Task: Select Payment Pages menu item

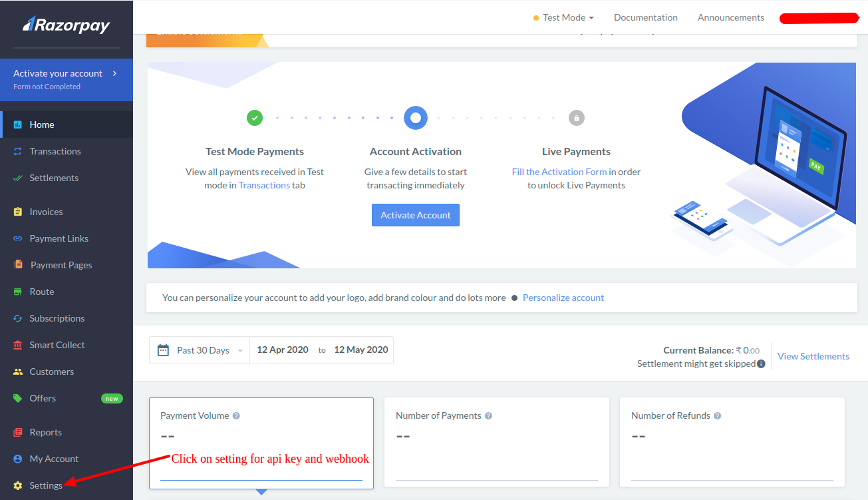Action: point(67,265)
